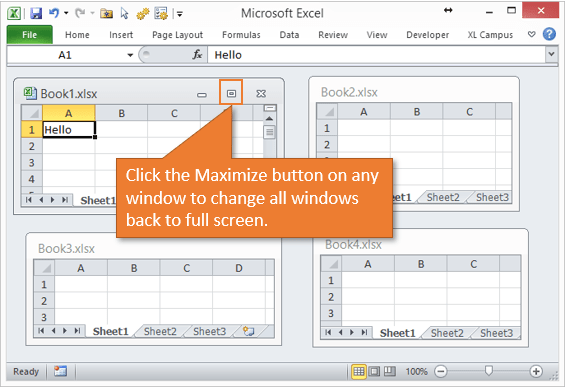The image size is (565, 387).
Task: Go to first sheet in Book3 navigation
Action: (41, 330)
